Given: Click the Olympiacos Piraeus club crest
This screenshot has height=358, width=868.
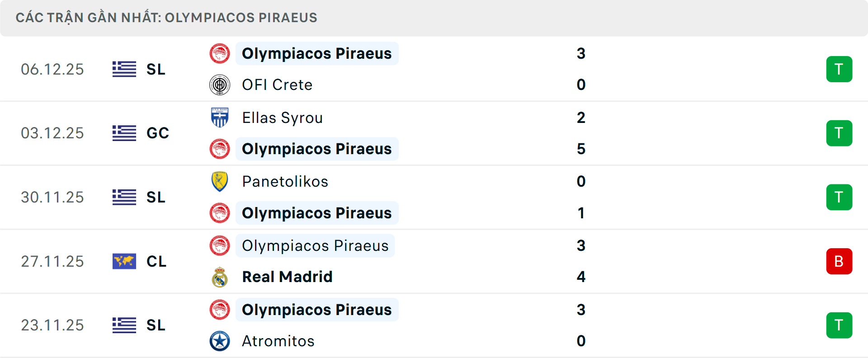Looking at the screenshot, I should [220, 53].
